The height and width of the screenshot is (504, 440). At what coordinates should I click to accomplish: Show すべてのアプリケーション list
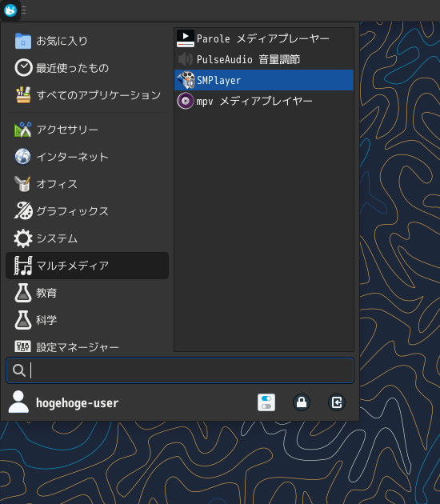pyautogui.click(x=87, y=95)
